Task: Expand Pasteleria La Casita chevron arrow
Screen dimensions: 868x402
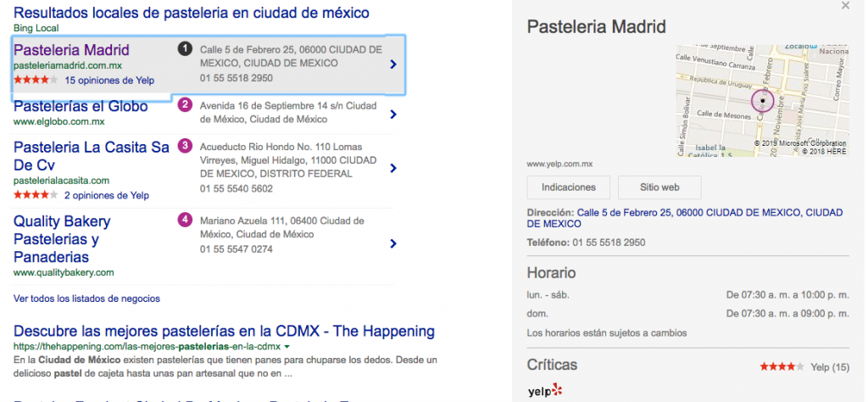Action: 393,168
